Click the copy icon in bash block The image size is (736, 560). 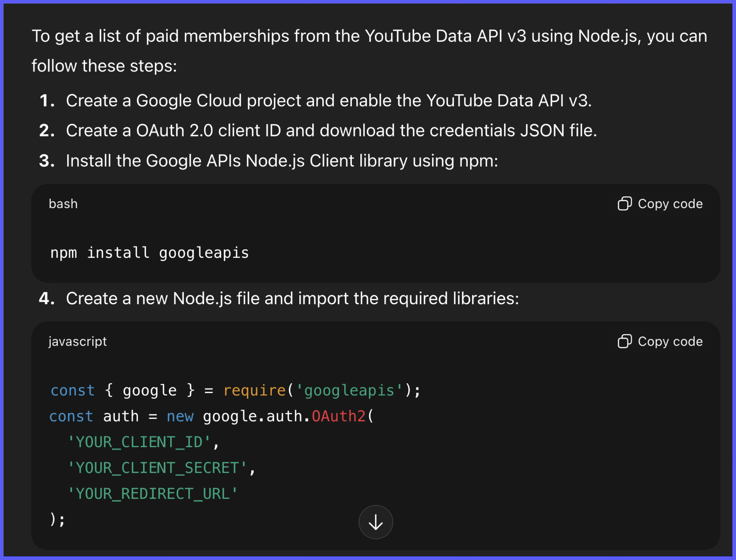[624, 203]
